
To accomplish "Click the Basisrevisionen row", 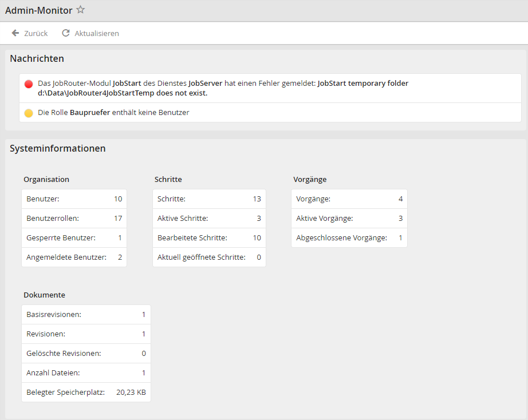I will pyautogui.click(x=86, y=315).
